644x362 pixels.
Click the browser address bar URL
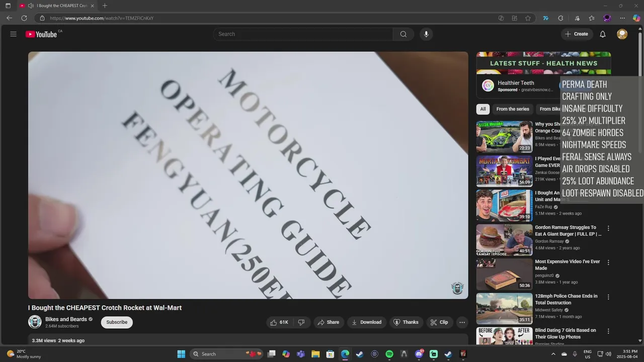102,18
